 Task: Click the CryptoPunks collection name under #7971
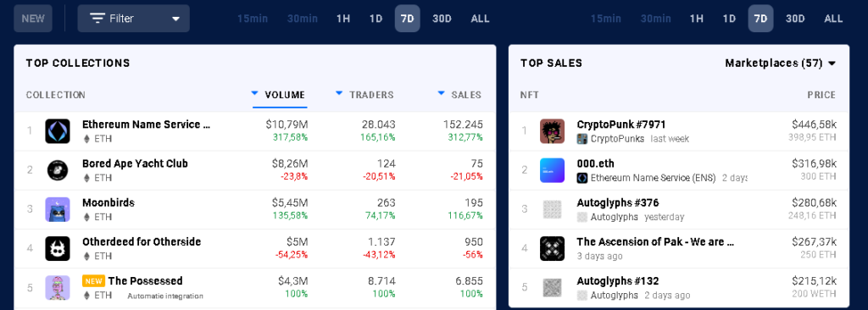coord(617,139)
